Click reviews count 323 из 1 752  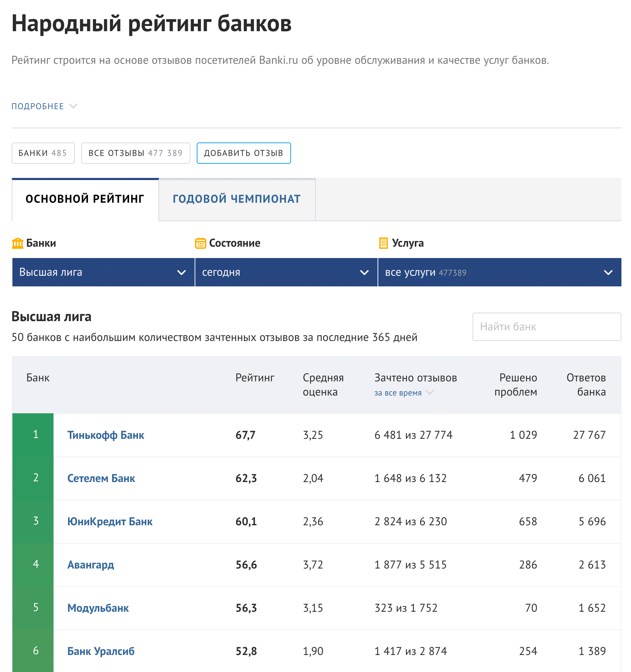click(406, 608)
